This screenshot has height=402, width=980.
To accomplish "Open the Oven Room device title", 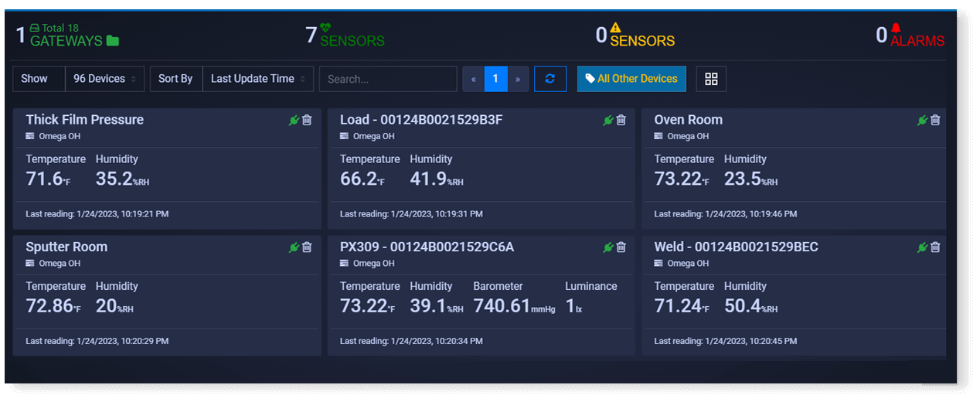I will point(688,120).
